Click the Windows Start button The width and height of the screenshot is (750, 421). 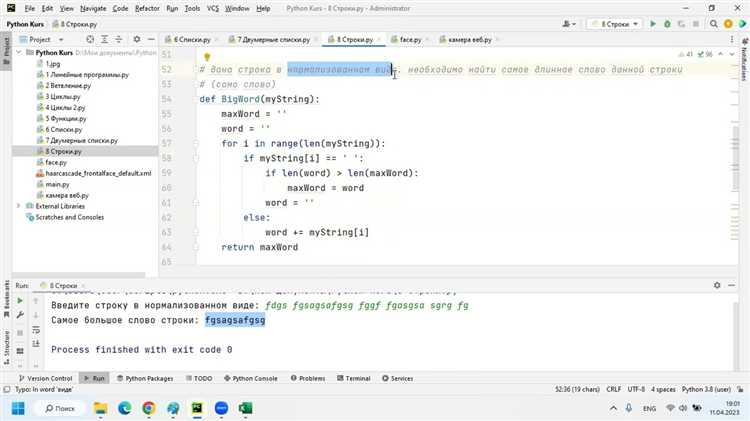click(x=16, y=409)
